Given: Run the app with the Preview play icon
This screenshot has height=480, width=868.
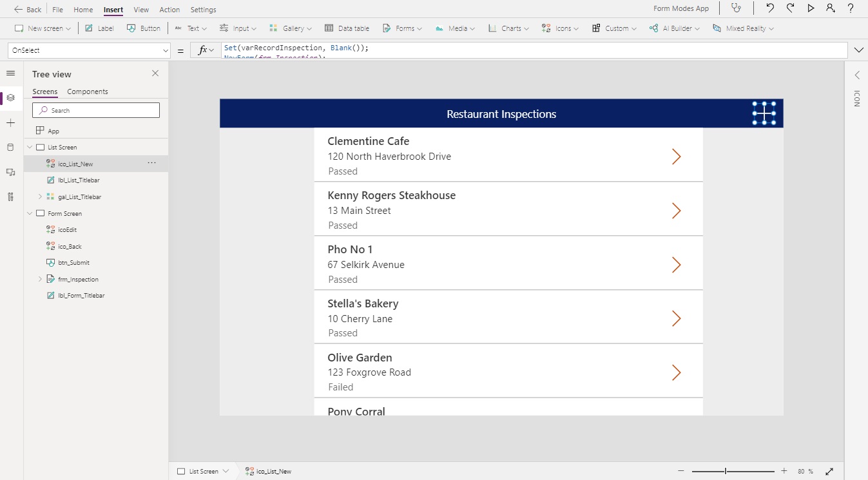Looking at the screenshot, I should coord(811,8).
